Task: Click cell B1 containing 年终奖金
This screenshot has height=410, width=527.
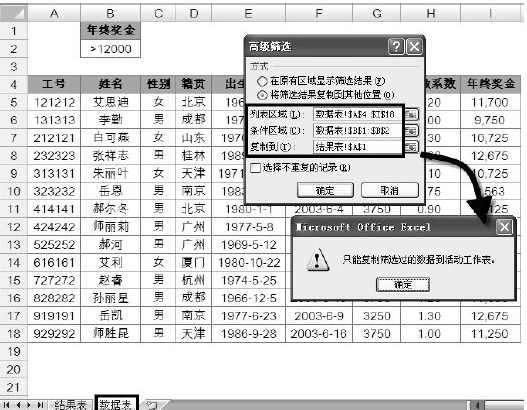Action: coord(110,31)
